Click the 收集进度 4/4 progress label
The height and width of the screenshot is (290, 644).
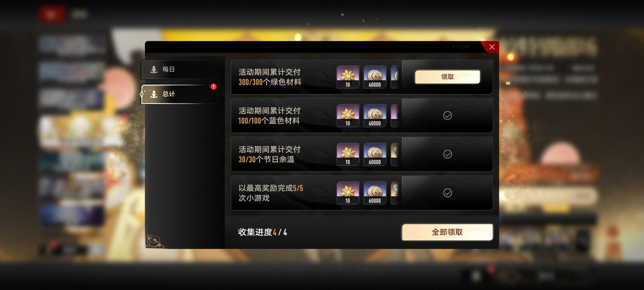coord(262,232)
